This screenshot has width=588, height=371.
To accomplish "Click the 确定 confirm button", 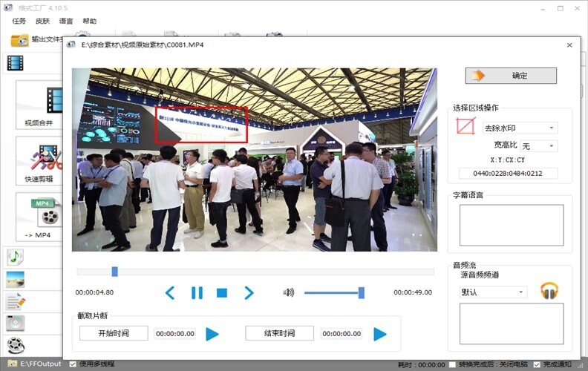I will [x=511, y=76].
